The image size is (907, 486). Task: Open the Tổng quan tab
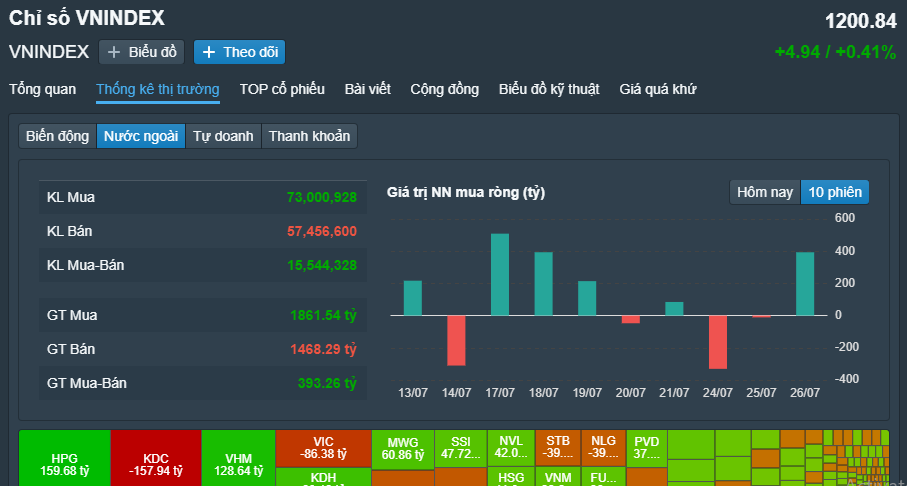tap(42, 90)
